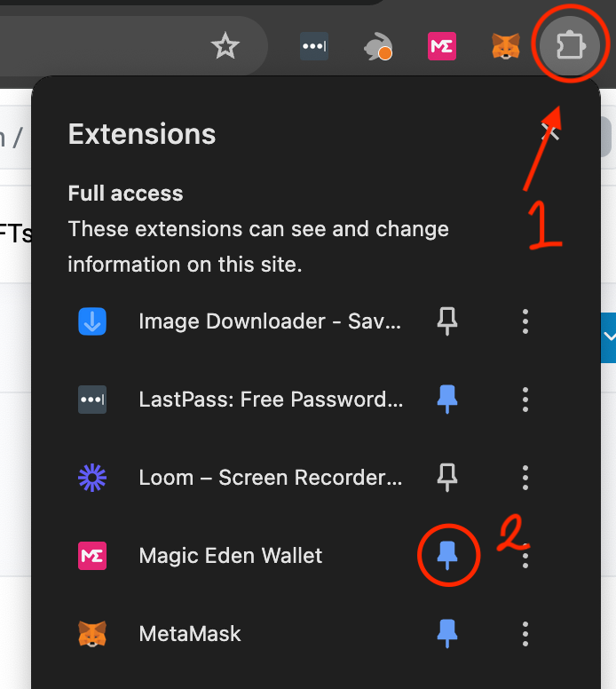
Task: Click the MetaMask fox icon in toolbar
Action: point(506,45)
